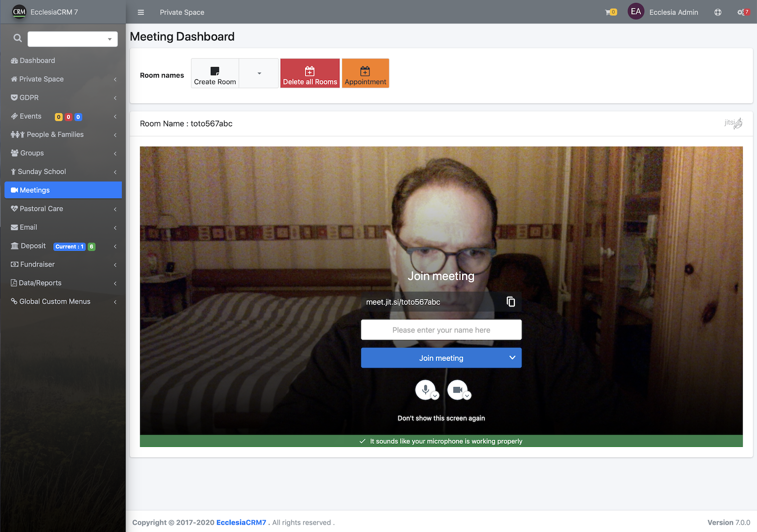
Task: Open the sidebar search combo box
Action: (73, 39)
